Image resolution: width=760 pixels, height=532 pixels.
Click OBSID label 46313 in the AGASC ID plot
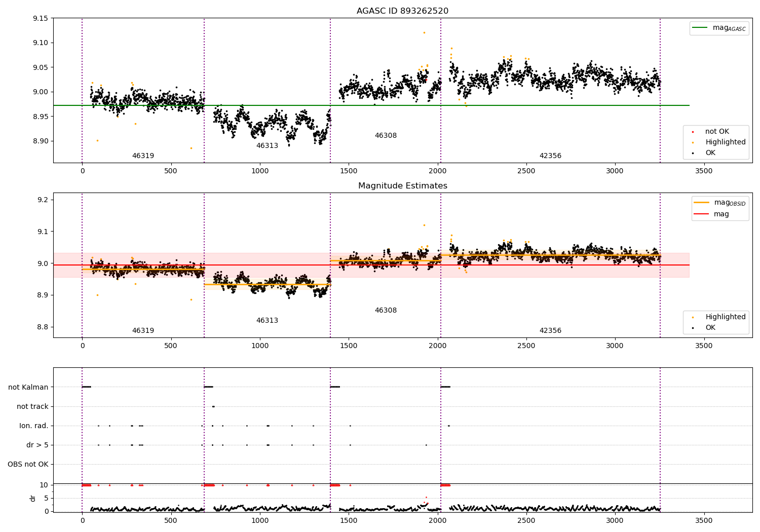(x=267, y=146)
